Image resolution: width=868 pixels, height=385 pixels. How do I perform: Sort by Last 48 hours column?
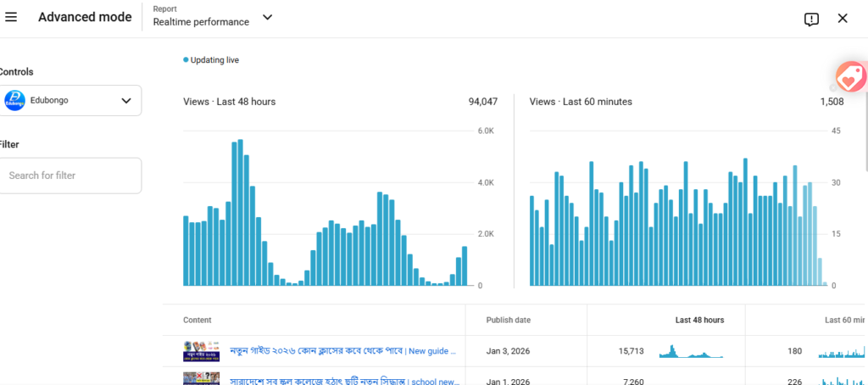click(x=699, y=321)
